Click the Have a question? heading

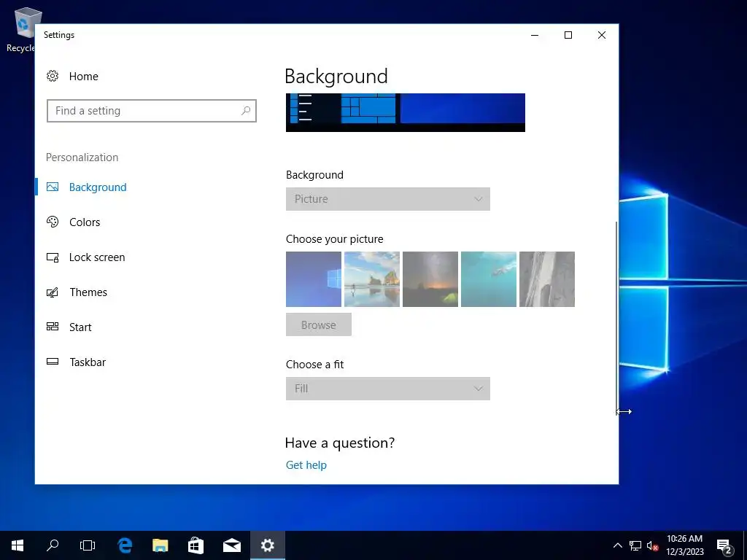coord(340,443)
